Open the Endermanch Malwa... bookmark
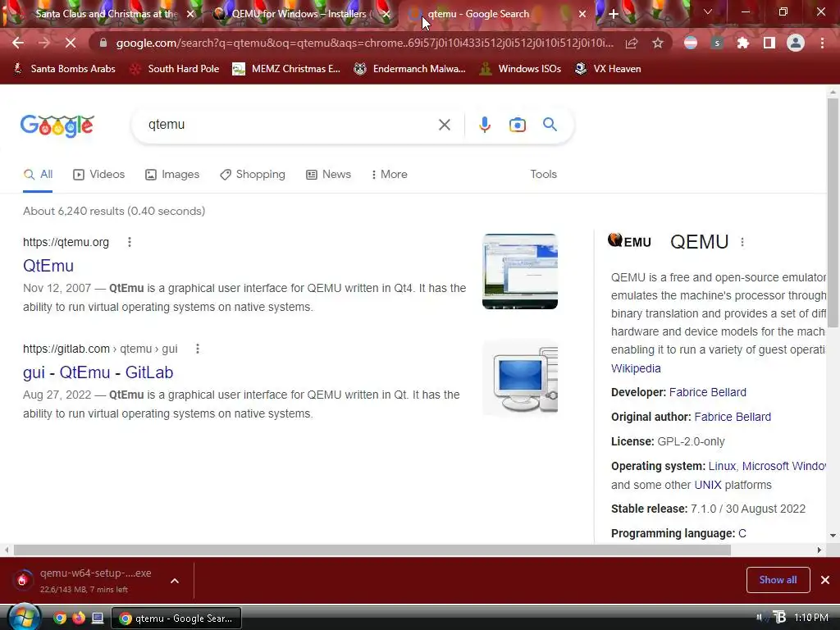 (x=410, y=69)
